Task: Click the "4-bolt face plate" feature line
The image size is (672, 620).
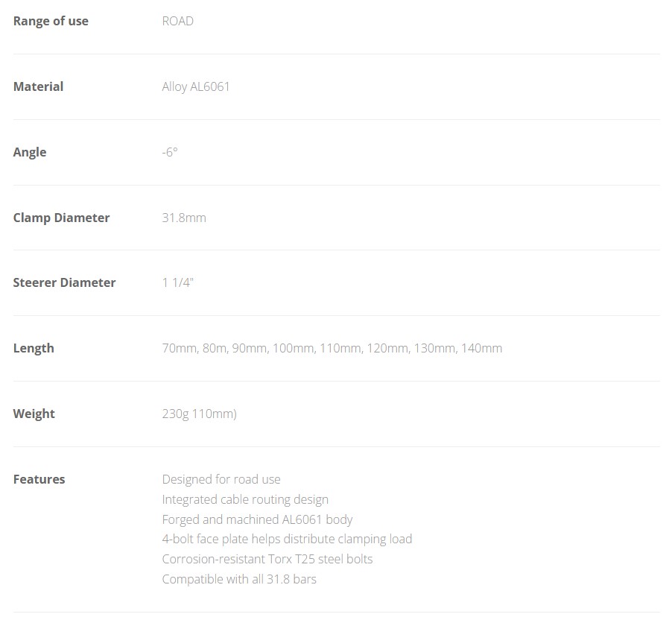Action: click(287, 539)
